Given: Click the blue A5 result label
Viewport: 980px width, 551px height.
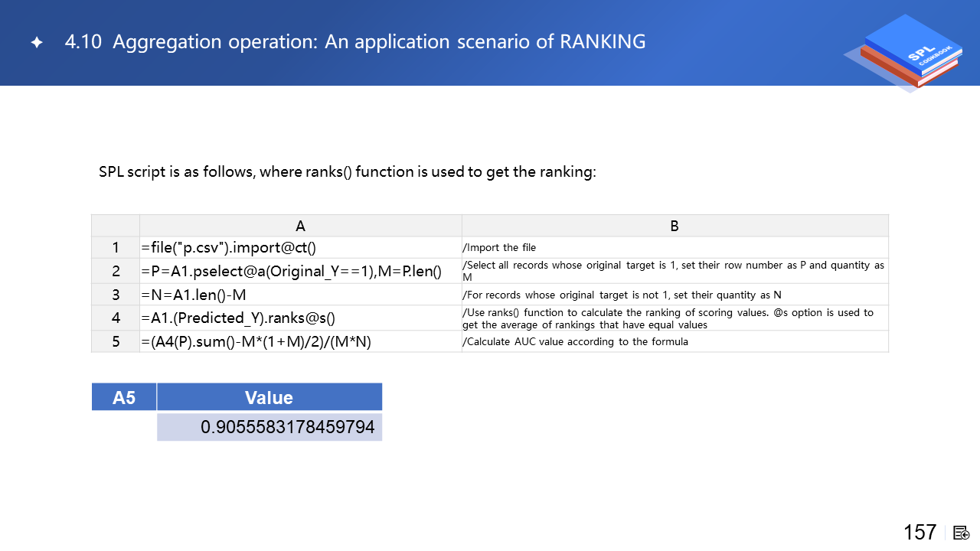Looking at the screenshot, I should point(124,397).
